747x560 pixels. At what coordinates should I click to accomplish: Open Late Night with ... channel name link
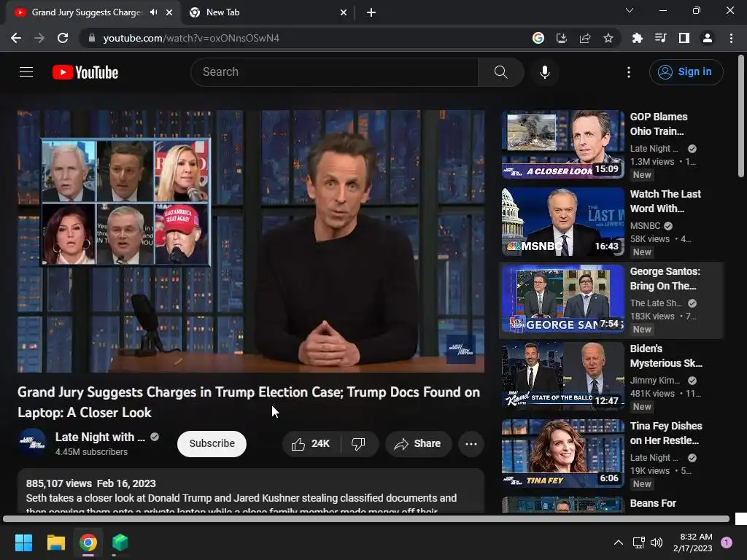point(100,437)
